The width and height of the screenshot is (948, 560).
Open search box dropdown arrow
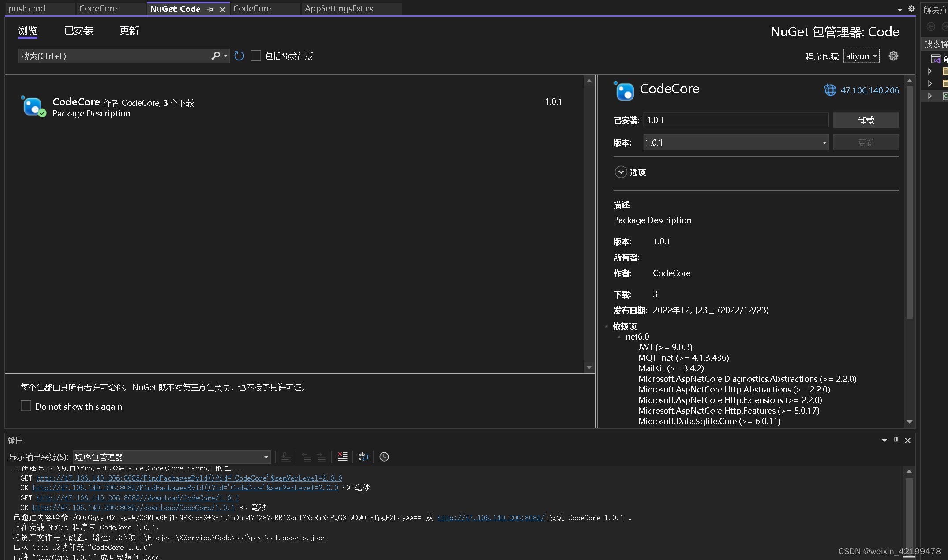(225, 56)
